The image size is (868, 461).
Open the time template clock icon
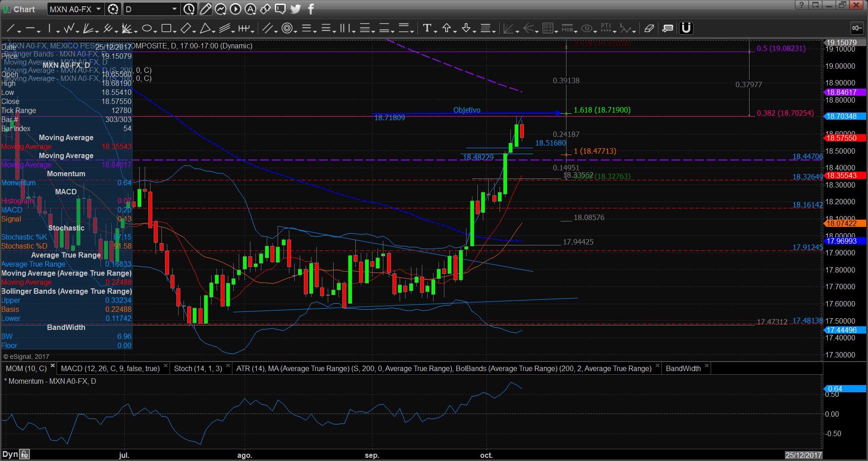tap(189, 9)
